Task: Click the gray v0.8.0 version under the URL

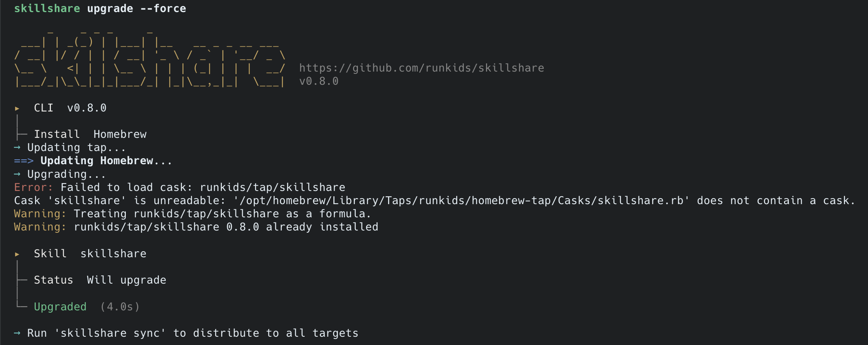Action: pos(319,81)
